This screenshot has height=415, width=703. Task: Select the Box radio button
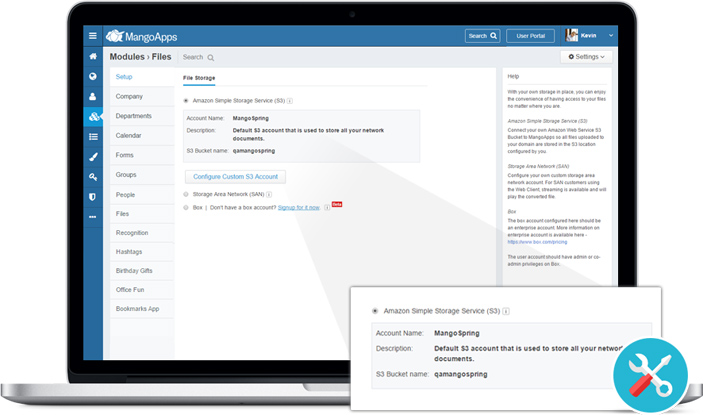186,208
